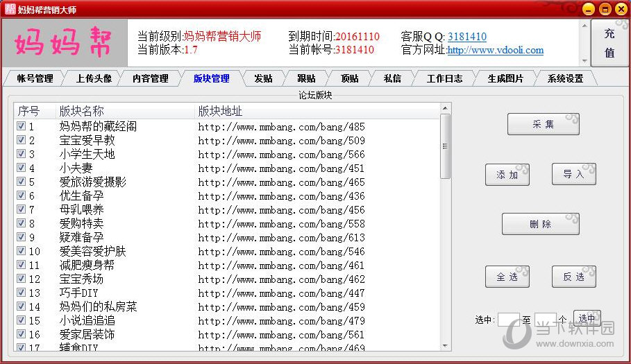This screenshot has width=631, height=364.
Task: Uncheck row 6 优生备孕 checkbox
Action: (22, 196)
